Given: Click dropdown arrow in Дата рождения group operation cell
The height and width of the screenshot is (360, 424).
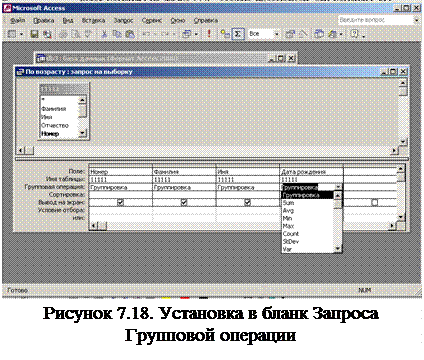Looking at the screenshot, I should click(x=338, y=187).
